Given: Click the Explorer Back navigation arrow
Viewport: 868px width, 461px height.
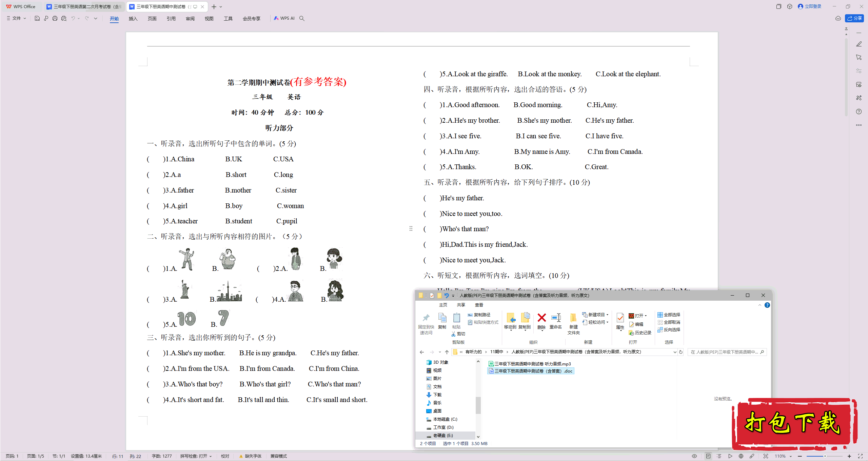Looking at the screenshot, I should coord(422,352).
